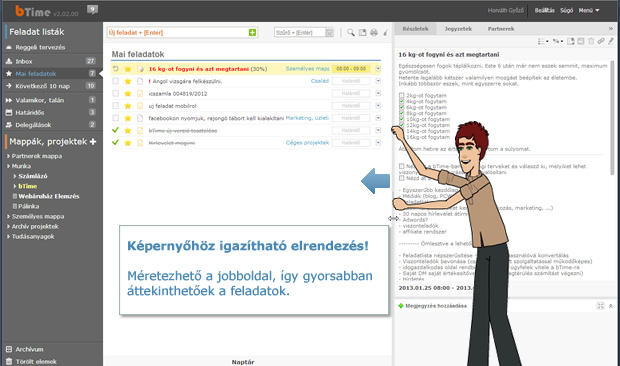This screenshot has width=620, height=366.
Task: Click the layout window icon beside search
Action: [x=362, y=32]
